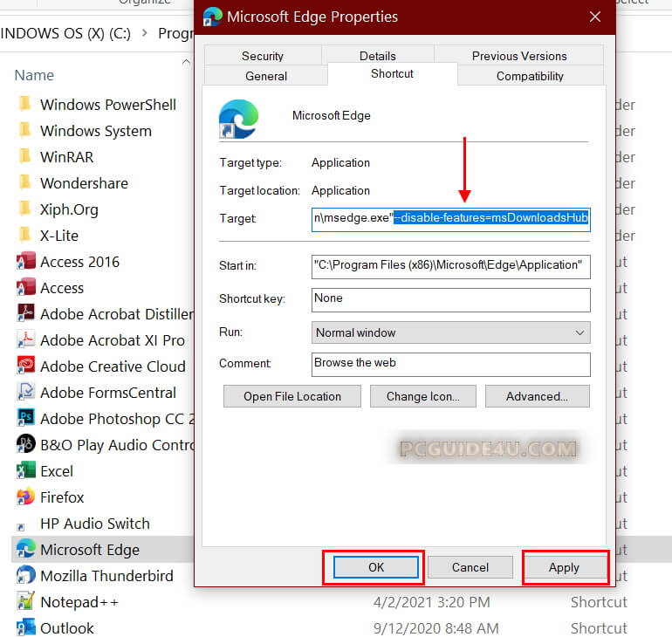Click into the Target text field

tap(450, 218)
